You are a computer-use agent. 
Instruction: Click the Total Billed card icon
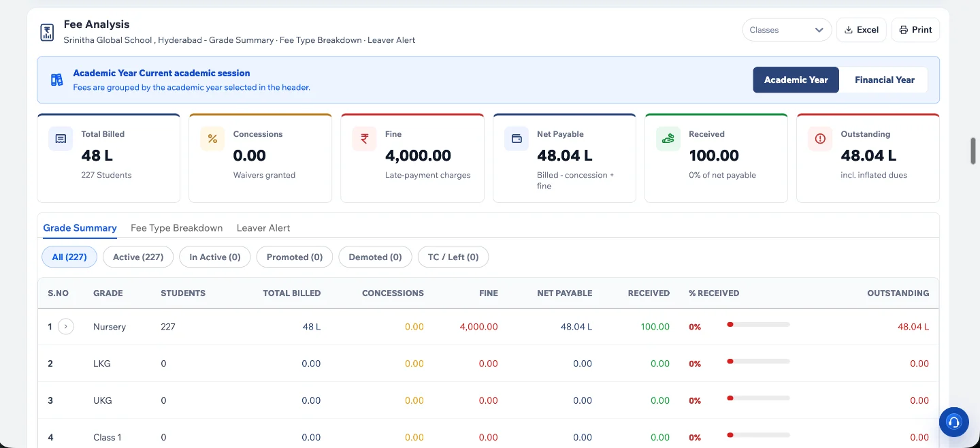61,139
